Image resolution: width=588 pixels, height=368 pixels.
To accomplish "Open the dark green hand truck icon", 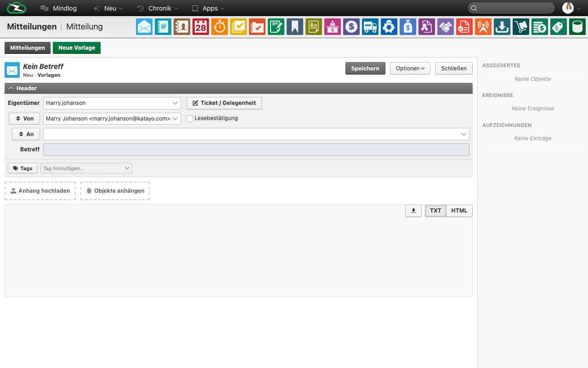I will [521, 27].
